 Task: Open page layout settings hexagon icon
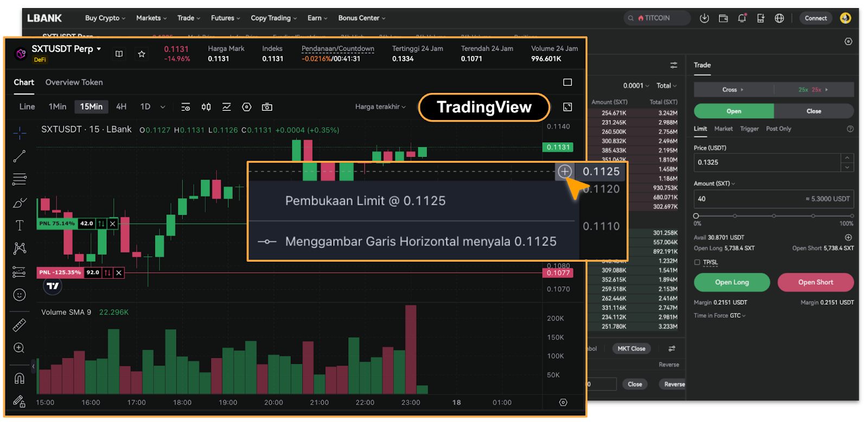848,41
